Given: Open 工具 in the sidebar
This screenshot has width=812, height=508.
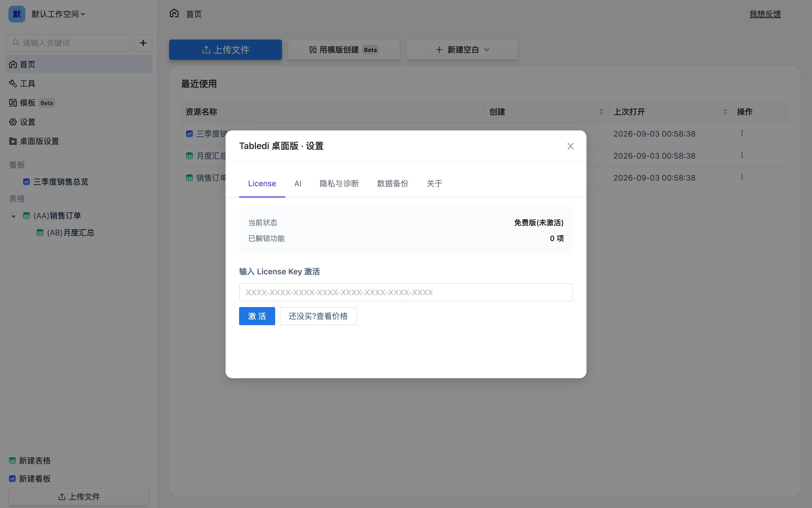Looking at the screenshot, I should (79, 83).
